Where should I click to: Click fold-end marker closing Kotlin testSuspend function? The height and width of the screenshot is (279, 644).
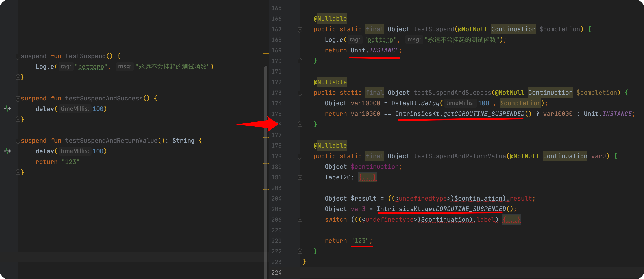point(18,77)
